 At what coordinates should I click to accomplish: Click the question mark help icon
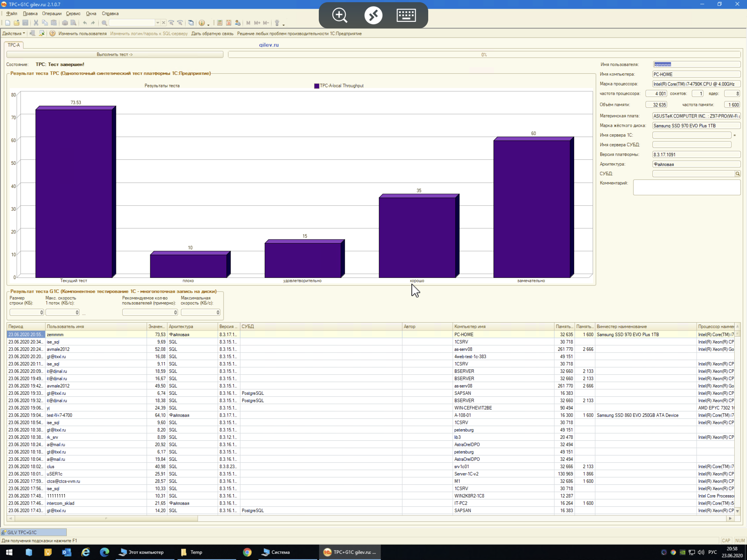tap(53, 34)
